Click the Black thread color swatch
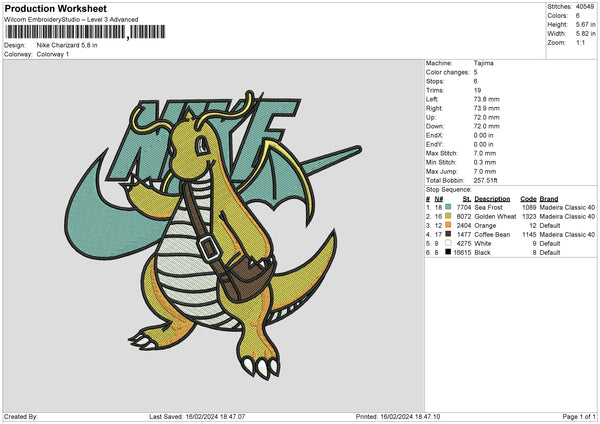The image size is (600, 424). click(x=448, y=252)
